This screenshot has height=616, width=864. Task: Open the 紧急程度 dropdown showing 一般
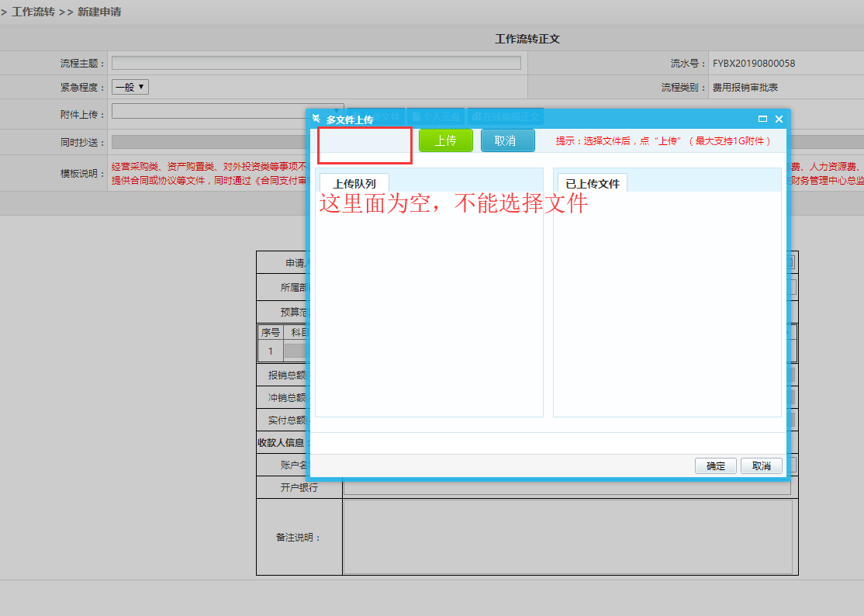pyautogui.click(x=130, y=88)
